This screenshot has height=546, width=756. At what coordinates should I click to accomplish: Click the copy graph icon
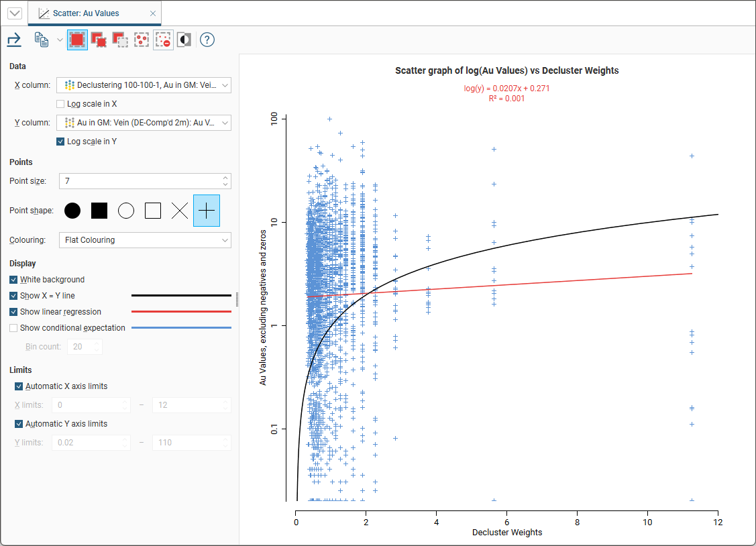point(42,40)
